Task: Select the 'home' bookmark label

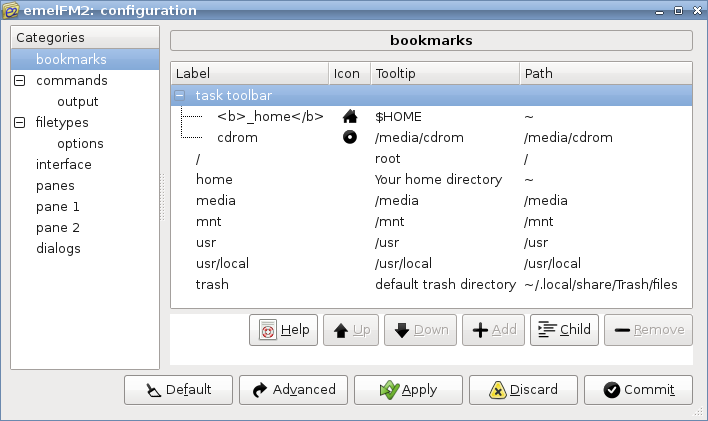Action: click(214, 179)
